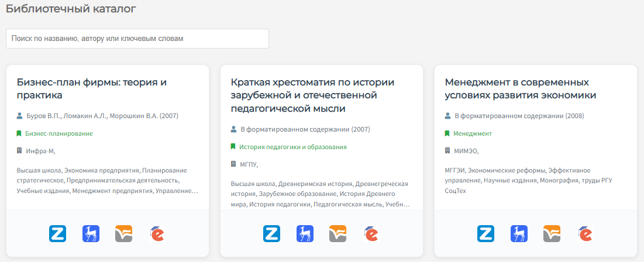
Task: Open the orange-grey book icon on the Бизнес-план фирмы card
Action: (x=123, y=234)
